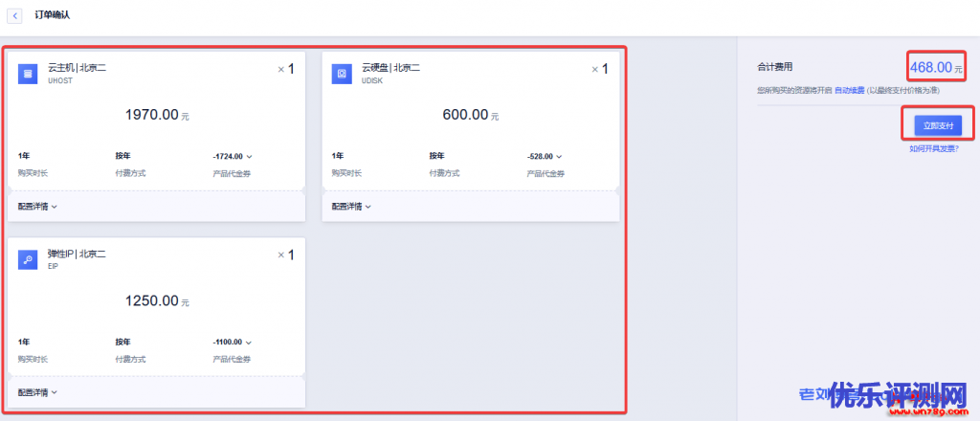Click the 立即支付 button
Image resolution: width=980 pixels, height=421 pixels.
(938, 125)
